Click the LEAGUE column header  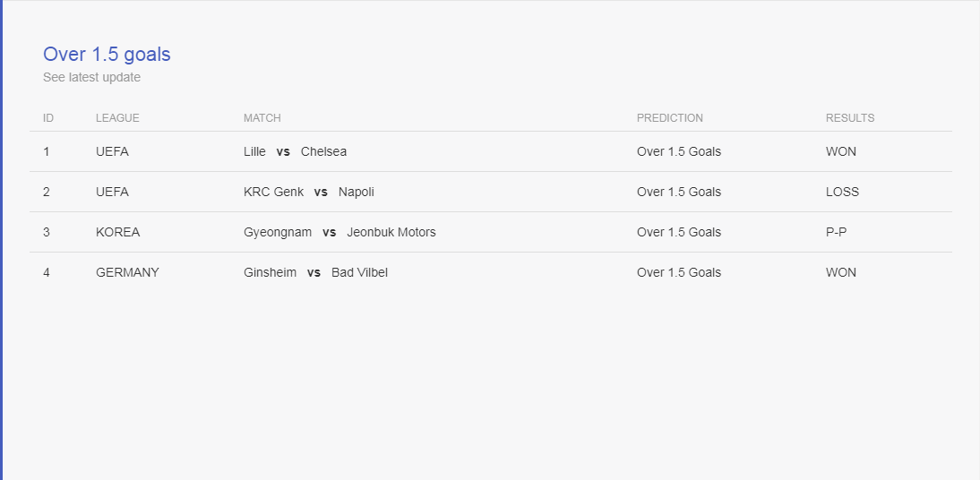117,118
